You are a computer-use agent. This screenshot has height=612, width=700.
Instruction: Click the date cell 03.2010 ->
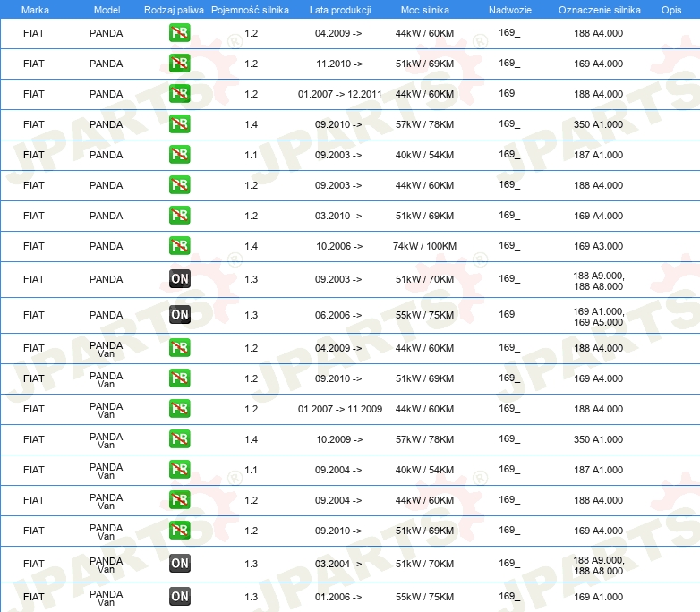click(x=338, y=216)
